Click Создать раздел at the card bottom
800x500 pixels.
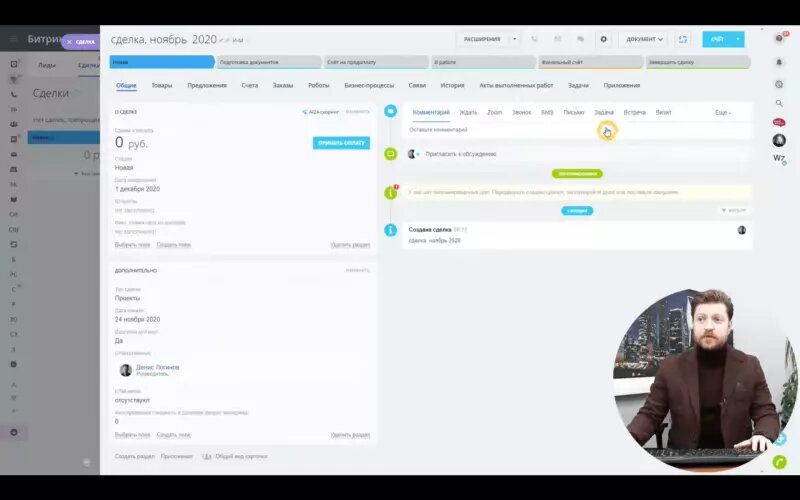pos(135,456)
